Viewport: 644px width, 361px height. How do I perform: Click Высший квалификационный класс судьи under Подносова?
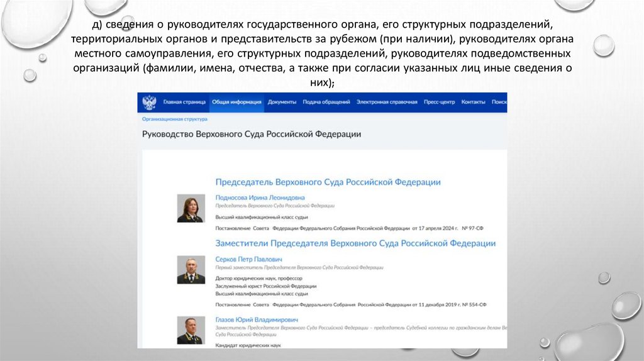tap(262, 217)
